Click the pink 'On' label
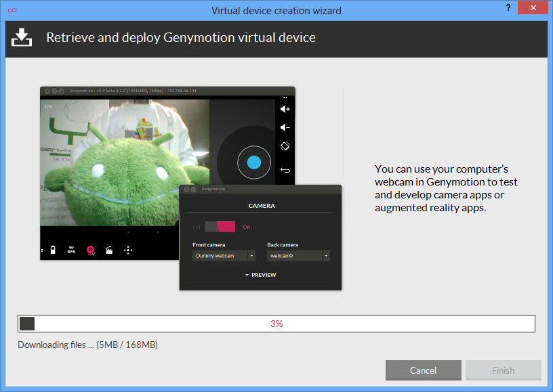 coord(247,227)
